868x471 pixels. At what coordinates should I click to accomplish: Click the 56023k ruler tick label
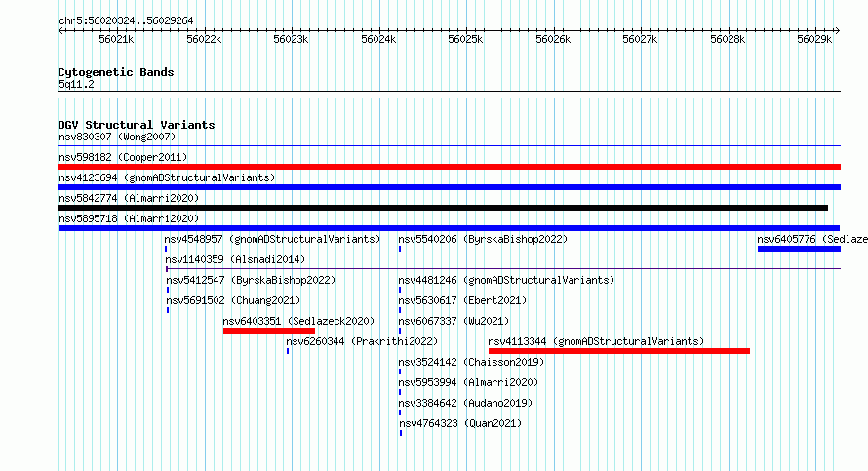(x=291, y=39)
